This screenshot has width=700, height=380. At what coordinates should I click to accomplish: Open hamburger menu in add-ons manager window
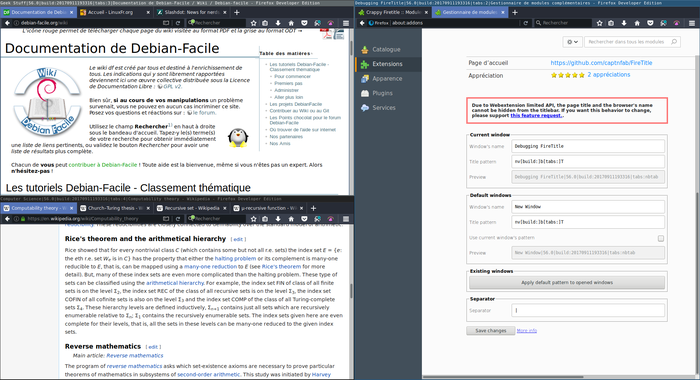point(692,23)
